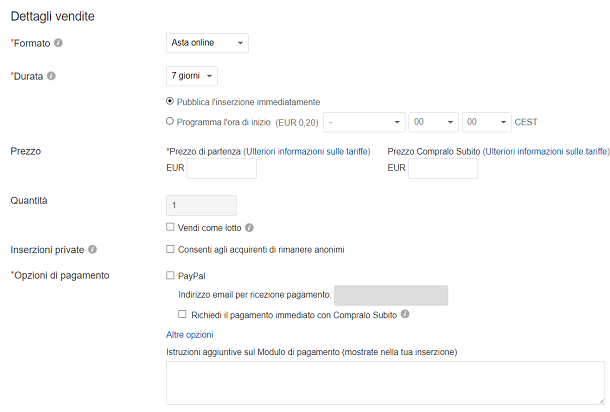610x412 pixels.
Task: Click the Prezzo di partenza EUR field
Action: (221, 168)
